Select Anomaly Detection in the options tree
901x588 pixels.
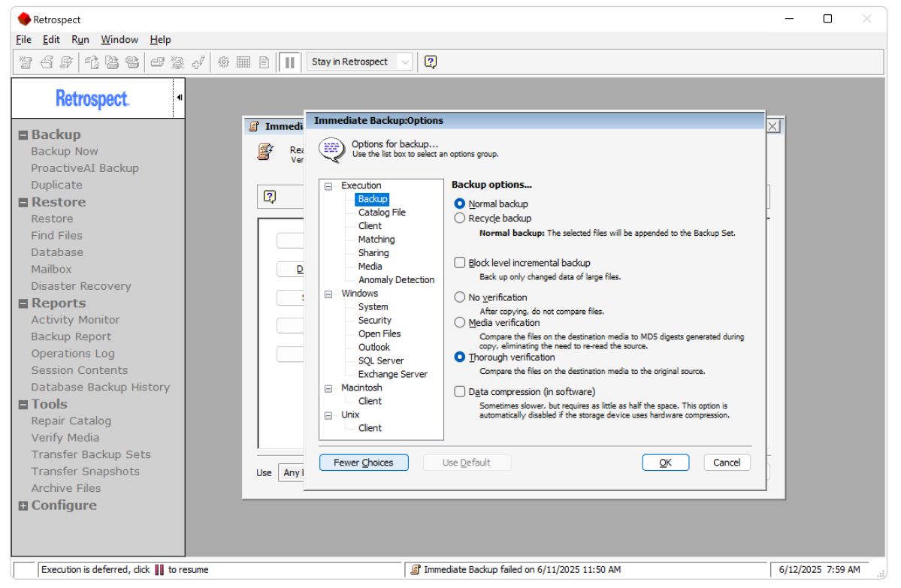[x=397, y=280]
